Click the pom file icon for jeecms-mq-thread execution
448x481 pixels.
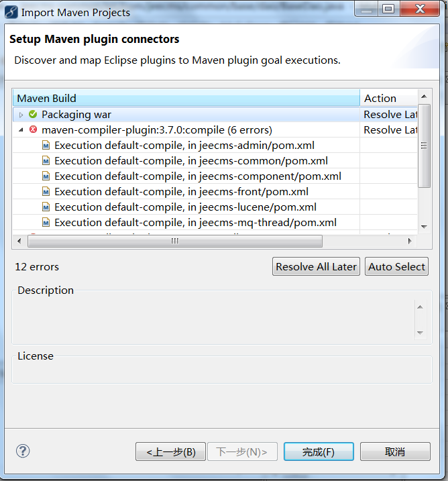click(x=46, y=223)
